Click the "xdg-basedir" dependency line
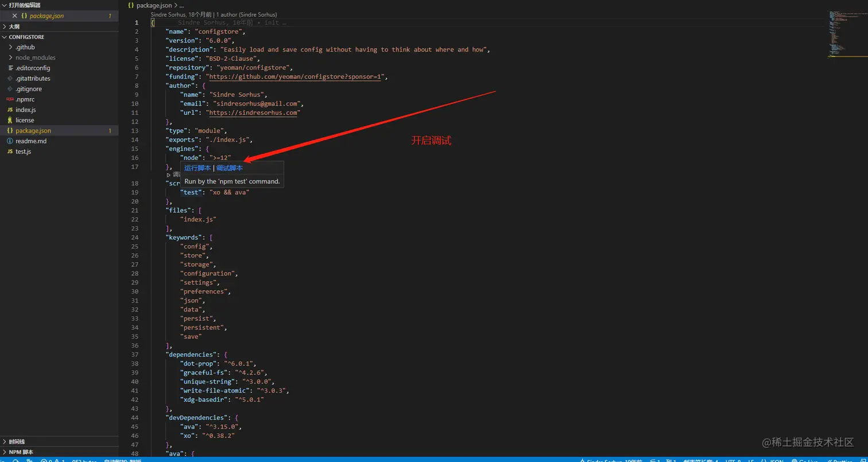 (222, 400)
